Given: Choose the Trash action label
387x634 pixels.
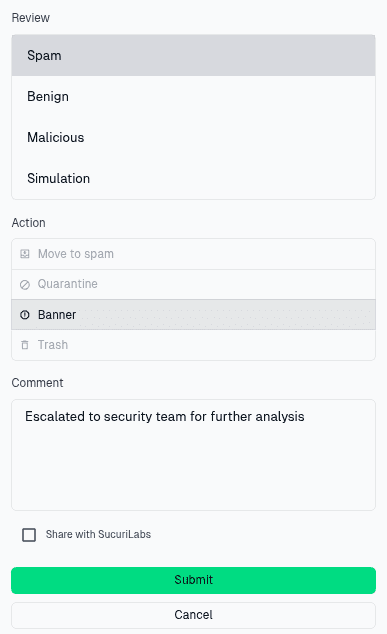Looking at the screenshot, I should click(53, 345).
